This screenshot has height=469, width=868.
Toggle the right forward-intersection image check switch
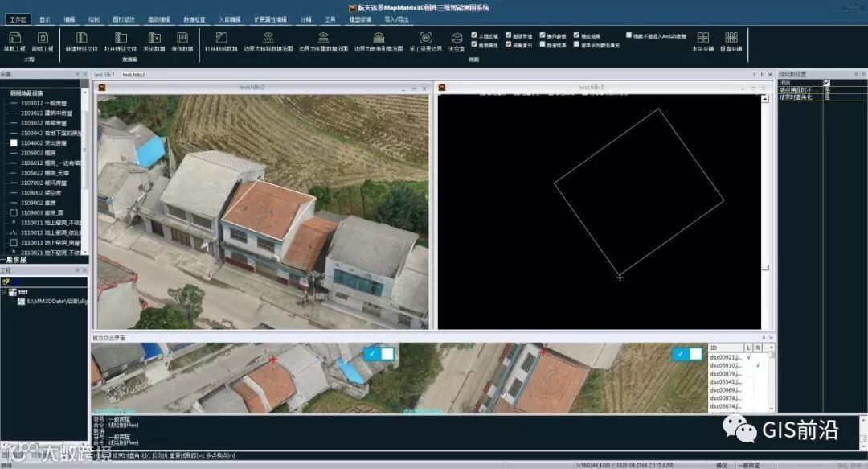687,353
